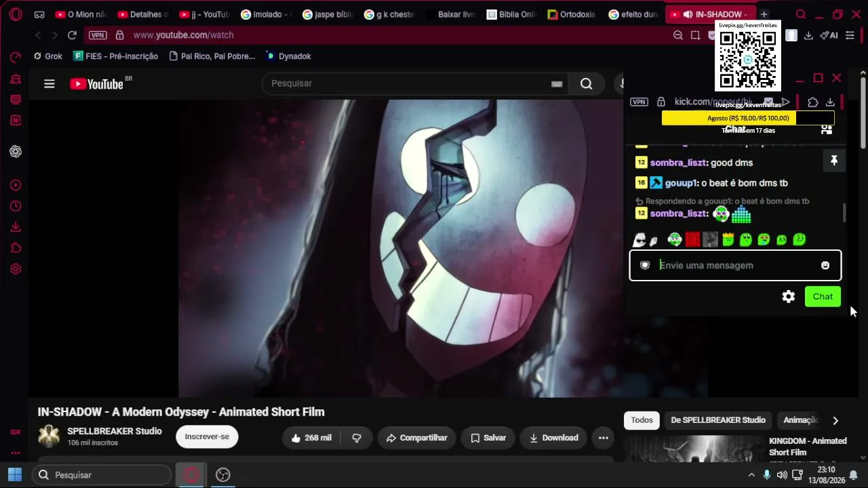Open a new browser tab

764,14
